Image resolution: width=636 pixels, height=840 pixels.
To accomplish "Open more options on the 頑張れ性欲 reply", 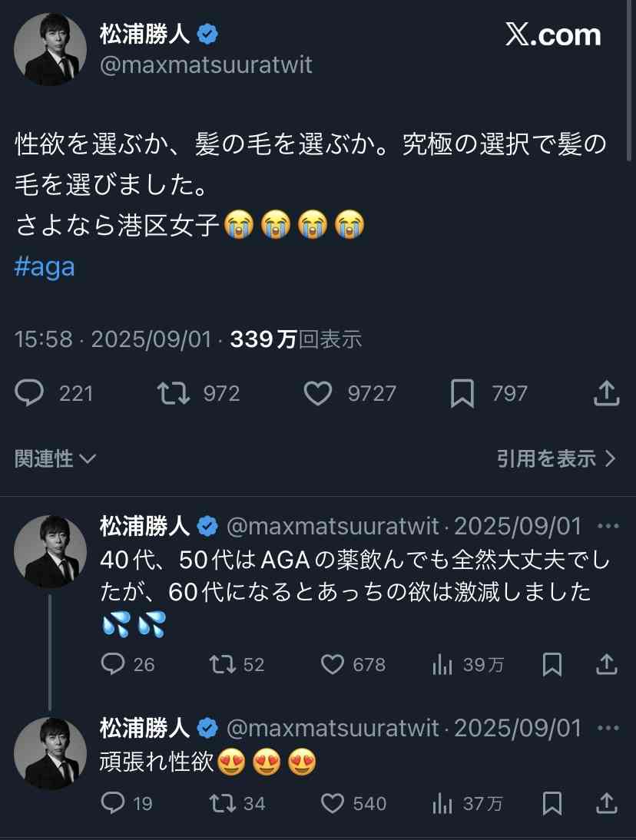I will pyautogui.click(x=608, y=727).
